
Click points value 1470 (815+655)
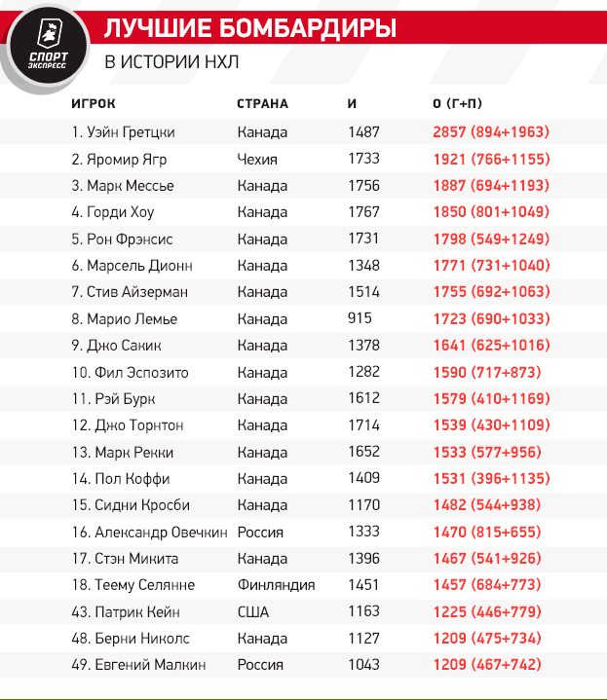(x=485, y=533)
